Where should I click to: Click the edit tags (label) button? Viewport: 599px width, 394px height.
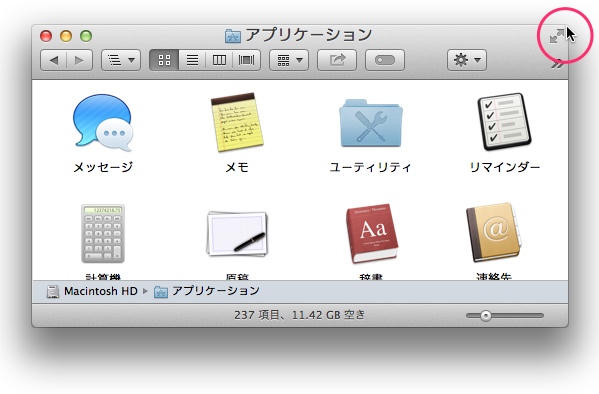[385, 60]
